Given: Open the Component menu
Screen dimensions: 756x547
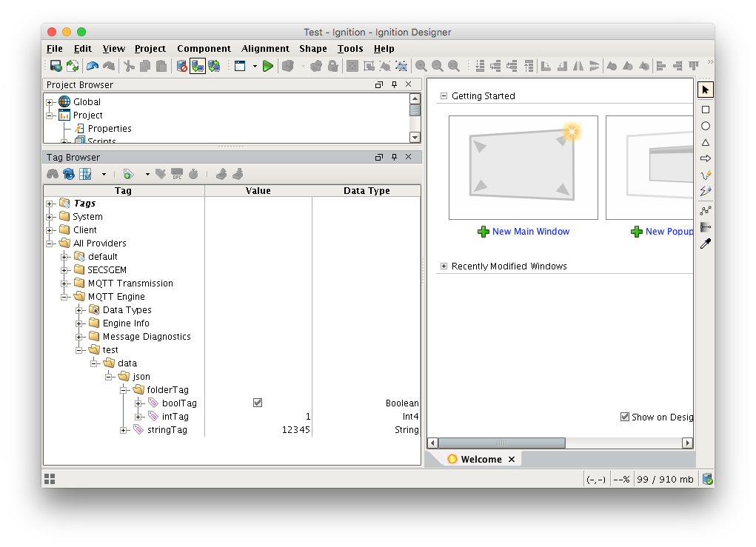Looking at the screenshot, I should [x=204, y=49].
